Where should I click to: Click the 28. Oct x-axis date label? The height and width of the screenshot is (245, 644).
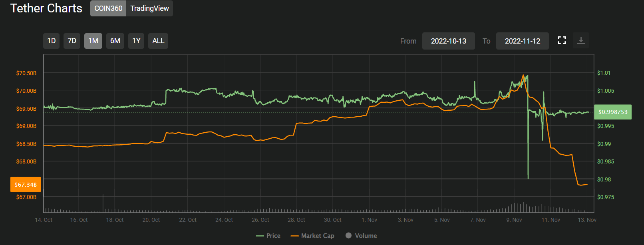point(296,220)
